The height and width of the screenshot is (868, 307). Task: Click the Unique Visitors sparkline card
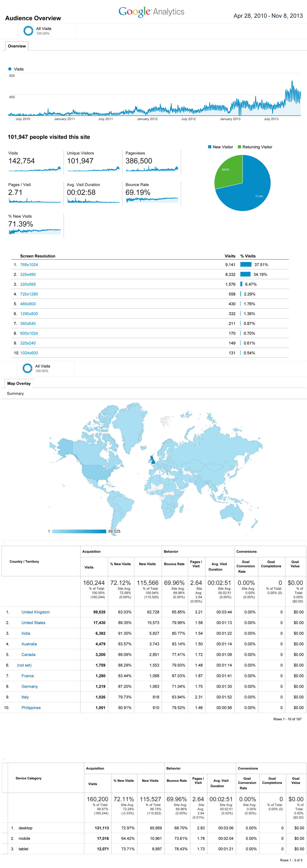click(x=93, y=162)
